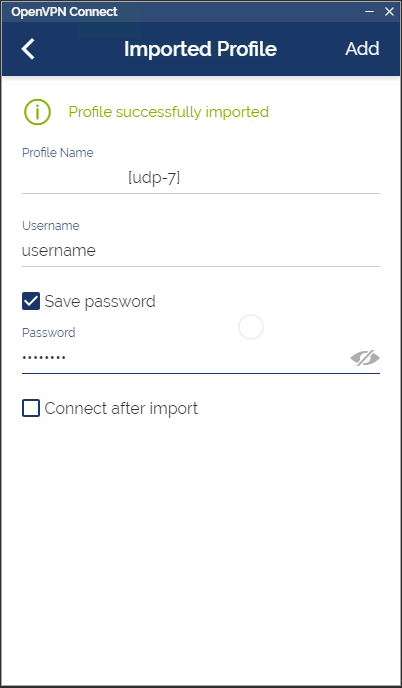Focus the Username input field

pos(201,251)
